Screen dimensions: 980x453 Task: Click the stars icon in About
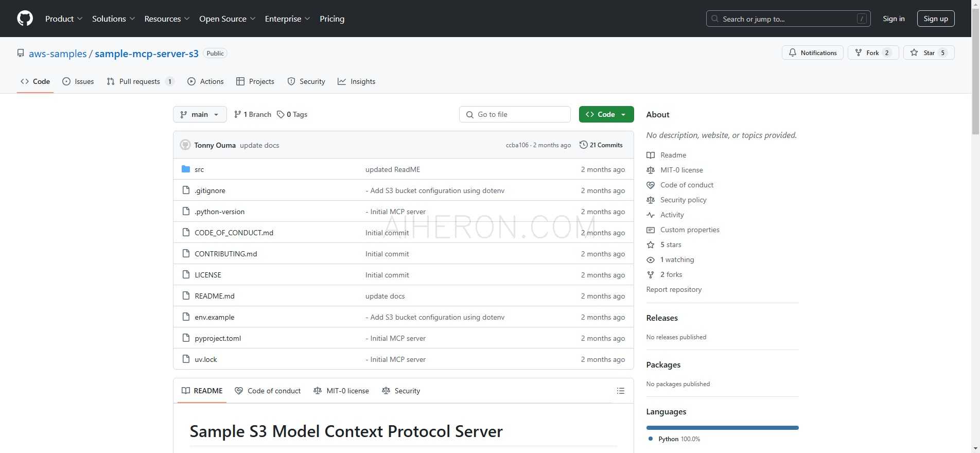(x=651, y=245)
